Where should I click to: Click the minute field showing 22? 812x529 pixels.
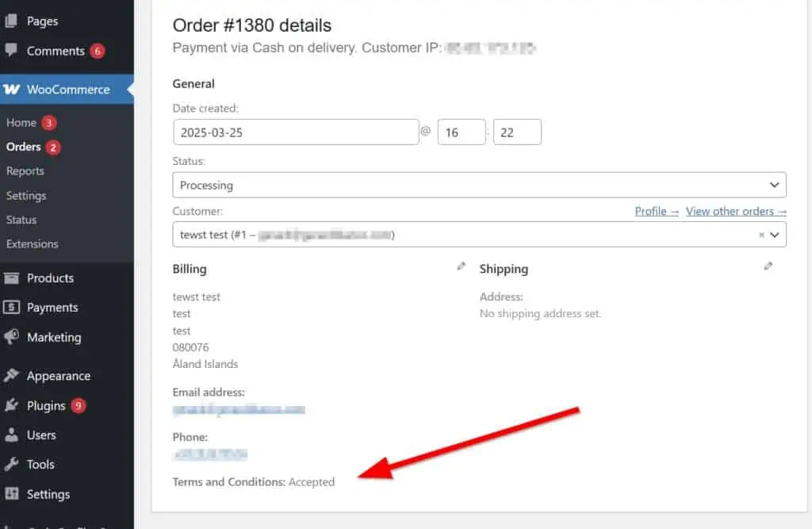pos(517,132)
